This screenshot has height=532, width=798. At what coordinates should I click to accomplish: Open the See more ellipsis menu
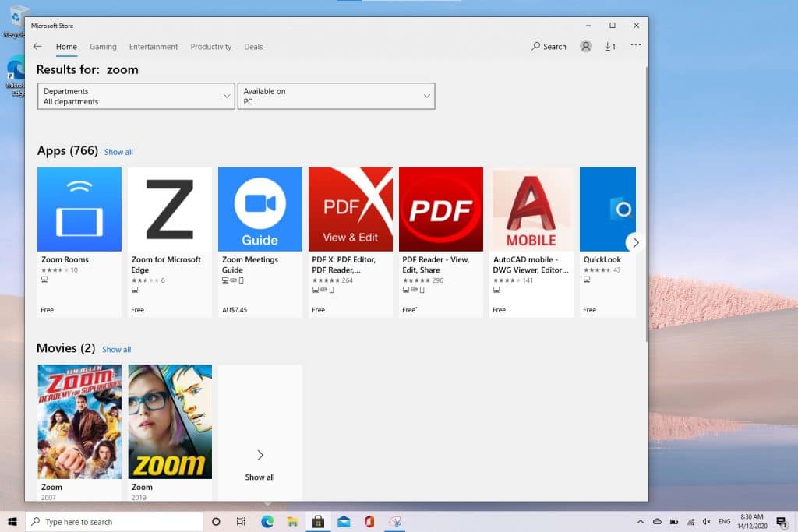[636, 46]
